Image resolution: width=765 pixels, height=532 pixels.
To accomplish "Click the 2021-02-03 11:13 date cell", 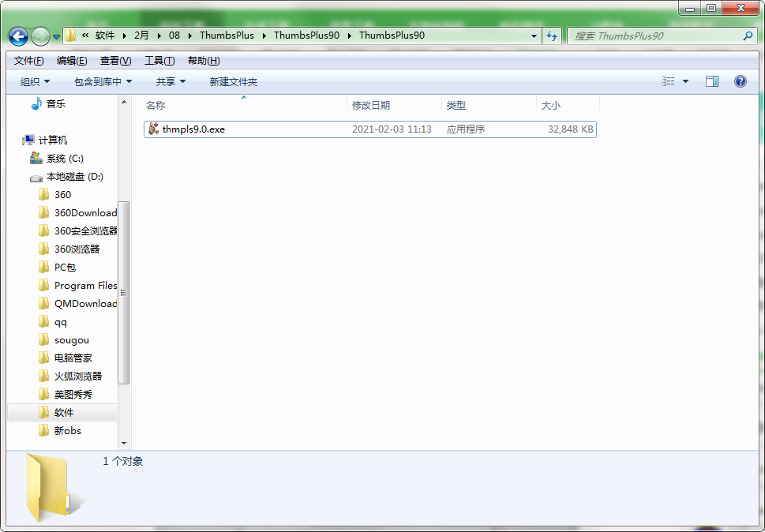I will point(392,129).
